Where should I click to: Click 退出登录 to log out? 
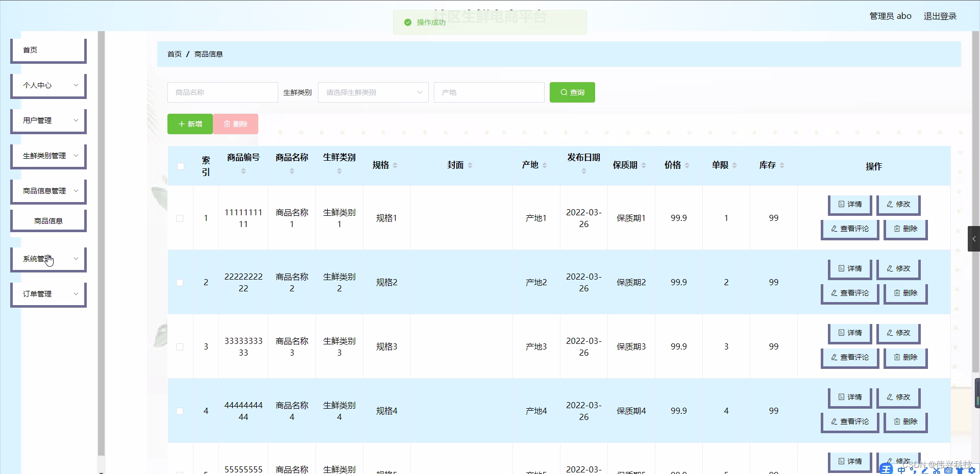[x=940, y=16]
